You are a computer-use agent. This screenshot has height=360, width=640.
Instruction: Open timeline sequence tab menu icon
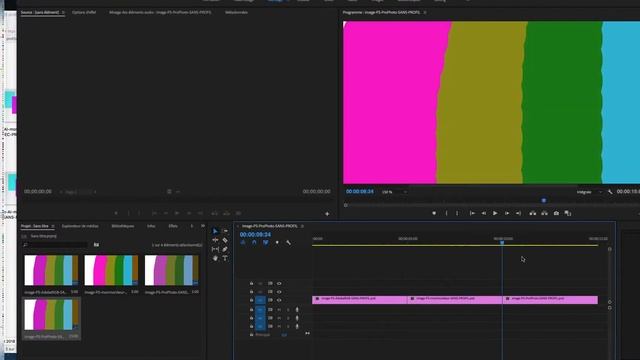[302, 226]
